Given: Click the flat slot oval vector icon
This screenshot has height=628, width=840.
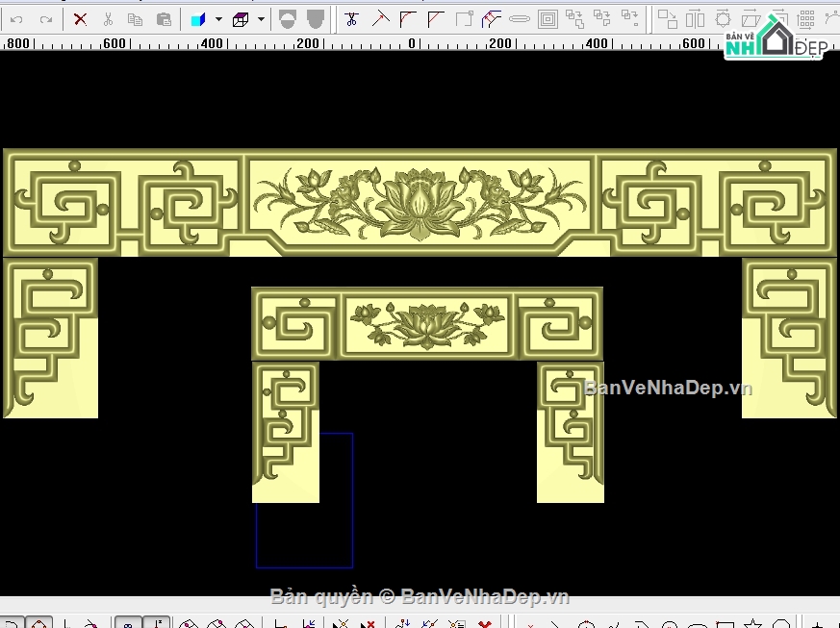Looking at the screenshot, I should pos(519,20).
